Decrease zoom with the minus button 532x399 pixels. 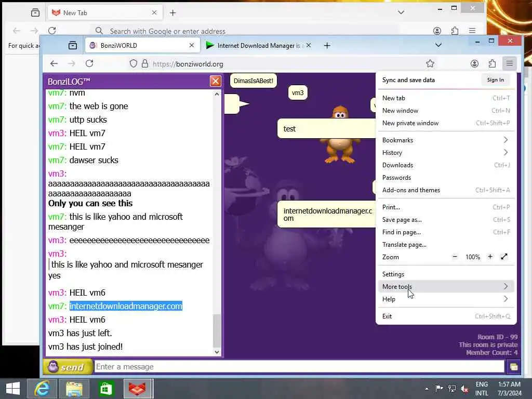coord(455,257)
